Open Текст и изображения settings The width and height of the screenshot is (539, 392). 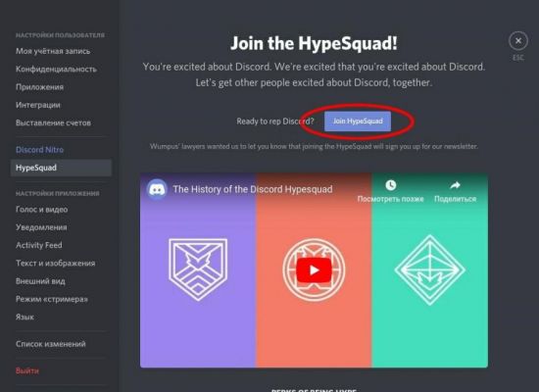(56, 263)
